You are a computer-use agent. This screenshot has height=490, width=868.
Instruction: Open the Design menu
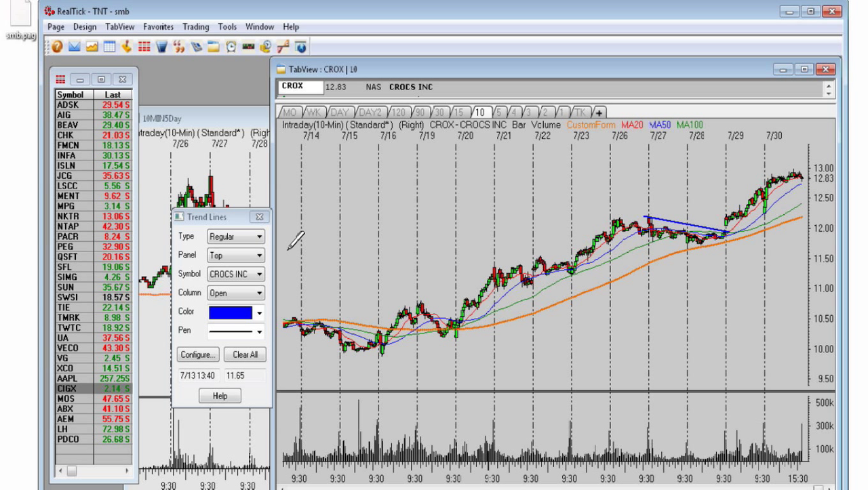pos(85,27)
